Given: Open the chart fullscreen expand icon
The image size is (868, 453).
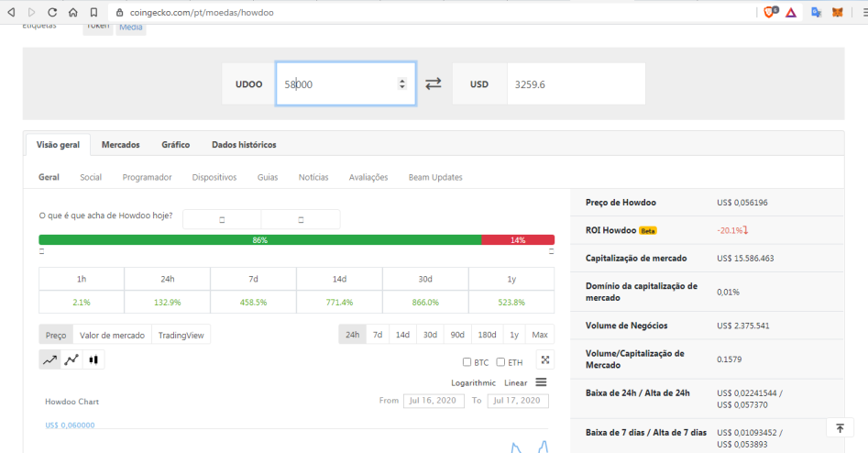Looking at the screenshot, I should tap(545, 360).
